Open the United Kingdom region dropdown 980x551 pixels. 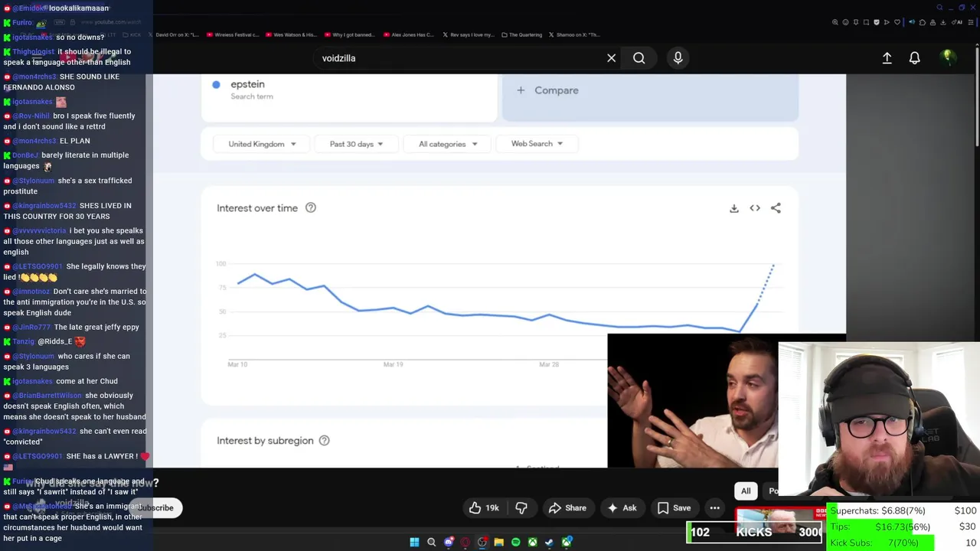[263, 144]
